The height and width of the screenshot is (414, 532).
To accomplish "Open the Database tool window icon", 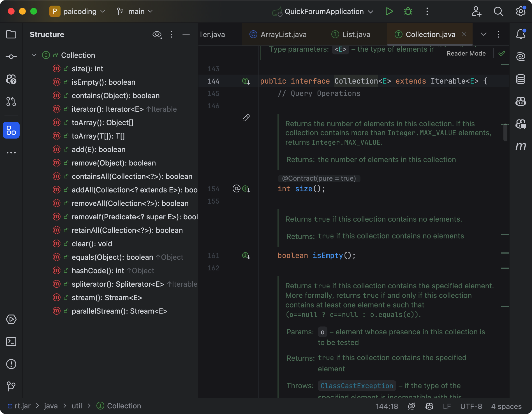I will pyautogui.click(x=521, y=79).
